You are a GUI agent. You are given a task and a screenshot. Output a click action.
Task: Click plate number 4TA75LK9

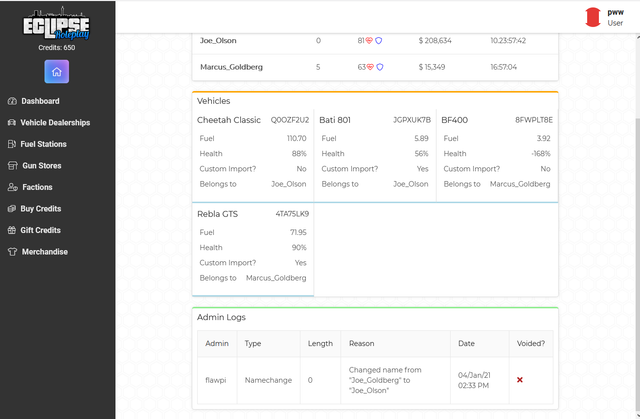tap(292, 214)
